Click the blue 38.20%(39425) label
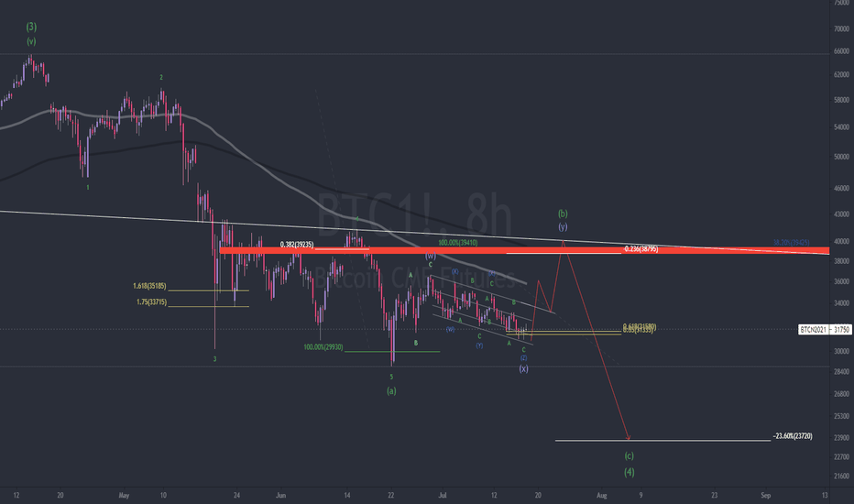This screenshot has height=504, width=854. 791,243
